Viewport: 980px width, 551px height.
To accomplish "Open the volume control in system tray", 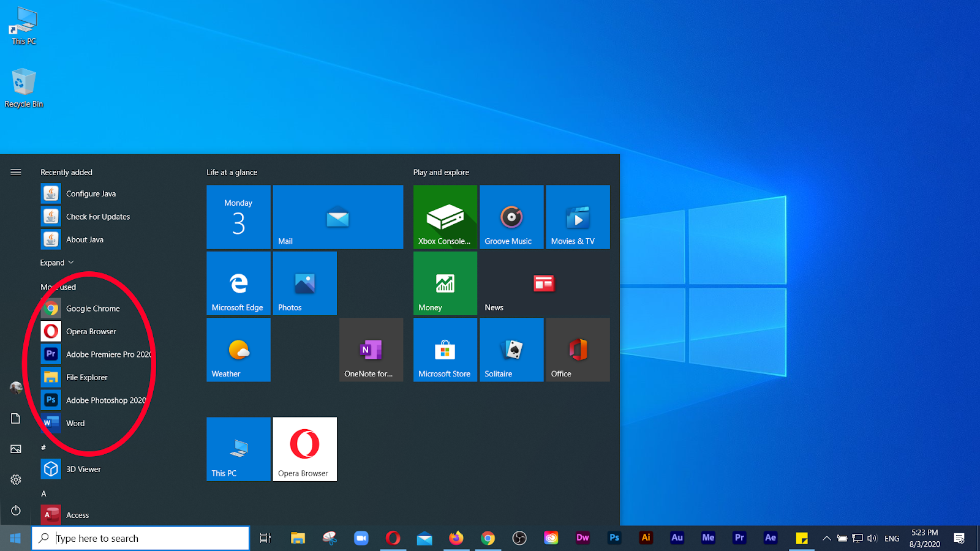I will [872, 538].
